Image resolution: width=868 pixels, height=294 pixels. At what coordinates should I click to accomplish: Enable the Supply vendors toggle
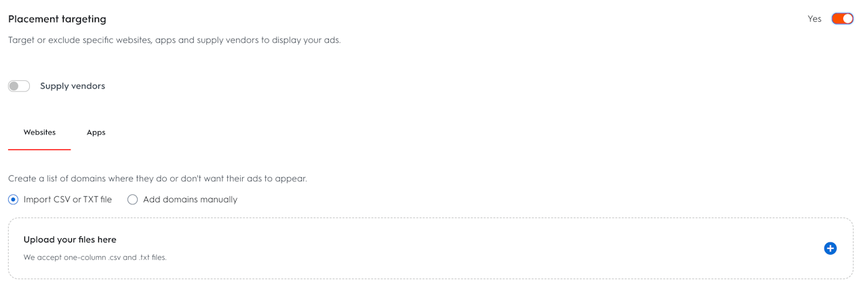coord(19,86)
